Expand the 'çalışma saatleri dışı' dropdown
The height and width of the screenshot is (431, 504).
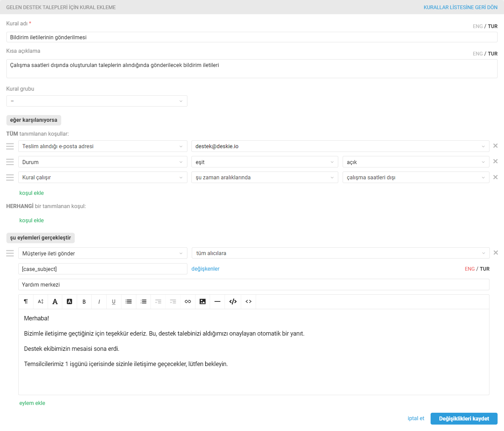coord(416,178)
